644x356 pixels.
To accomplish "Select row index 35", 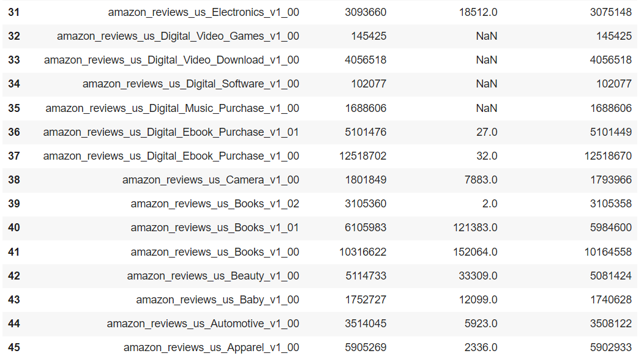I will tap(14, 108).
